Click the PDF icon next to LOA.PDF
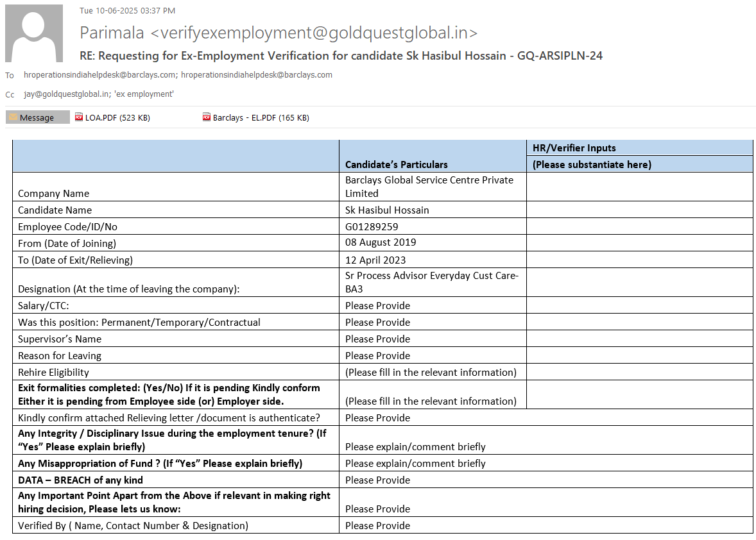The height and width of the screenshot is (540, 756). (x=79, y=117)
